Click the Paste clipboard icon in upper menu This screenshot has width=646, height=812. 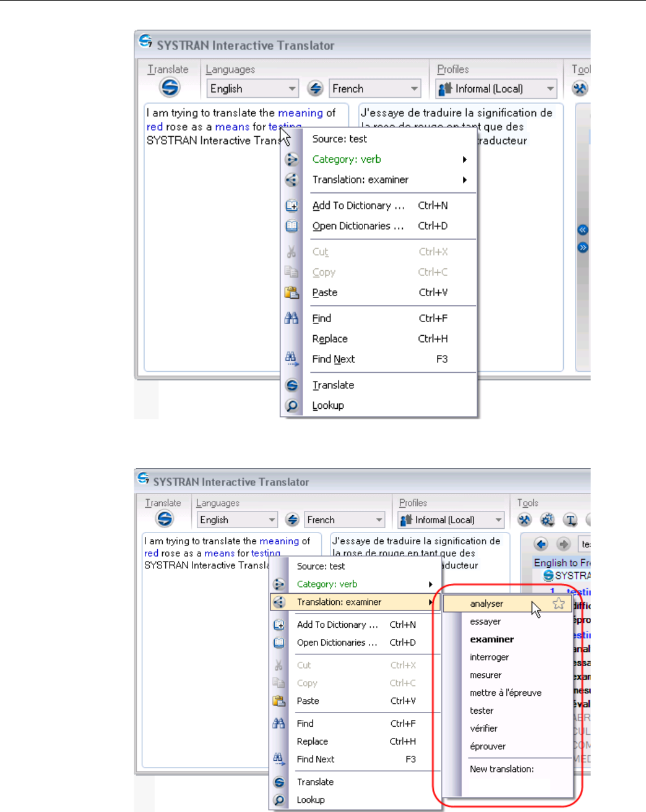(291, 293)
